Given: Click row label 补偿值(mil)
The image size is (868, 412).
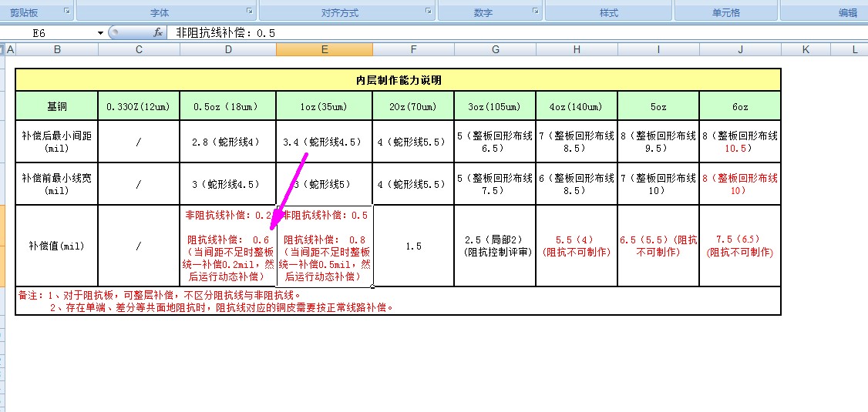Looking at the screenshot, I should [57, 246].
